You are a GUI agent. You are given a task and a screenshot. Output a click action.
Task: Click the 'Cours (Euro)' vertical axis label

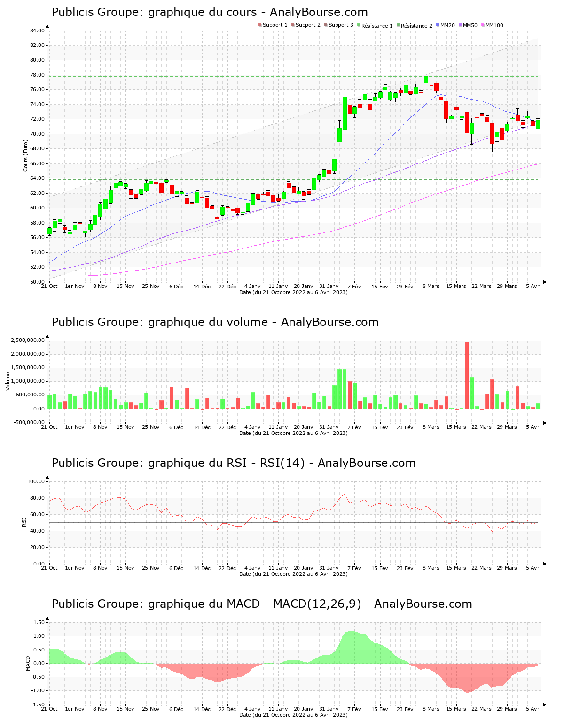pos(26,155)
